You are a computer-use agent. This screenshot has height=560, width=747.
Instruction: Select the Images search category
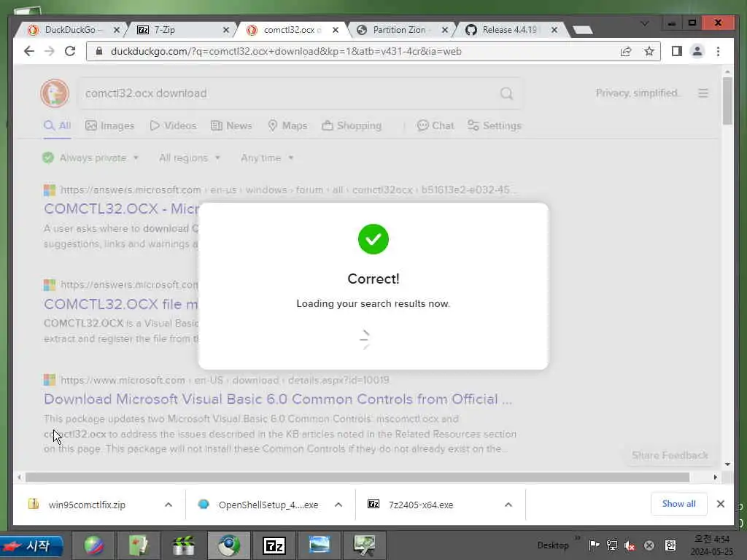[109, 125]
